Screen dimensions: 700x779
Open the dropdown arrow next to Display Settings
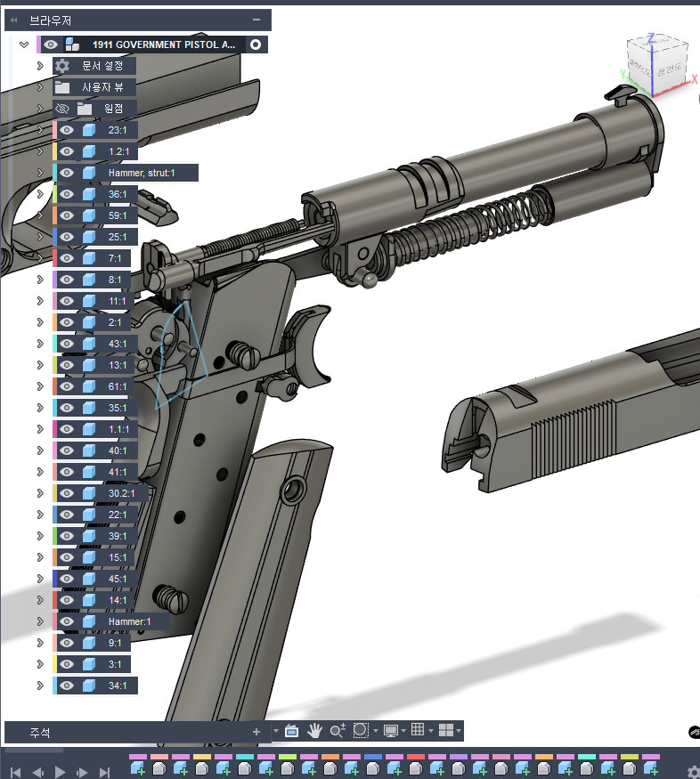click(x=403, y=731)
